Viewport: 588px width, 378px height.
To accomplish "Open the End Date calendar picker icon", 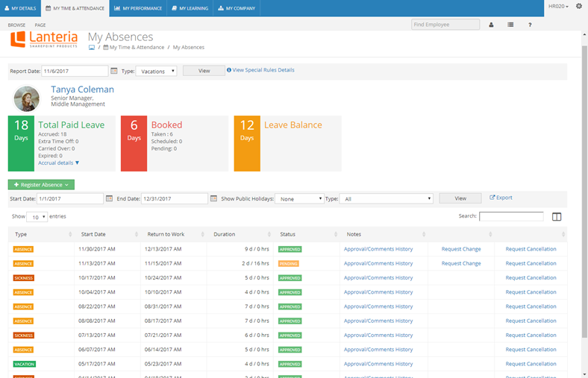I will (x=213, y=198).
